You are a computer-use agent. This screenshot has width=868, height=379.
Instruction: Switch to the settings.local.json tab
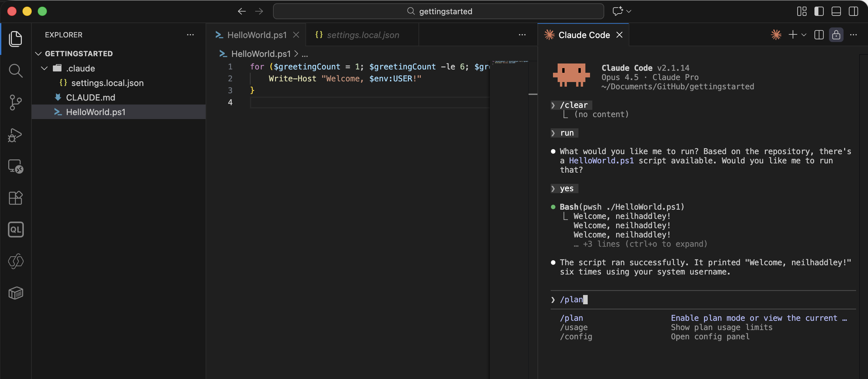(363, 35)
